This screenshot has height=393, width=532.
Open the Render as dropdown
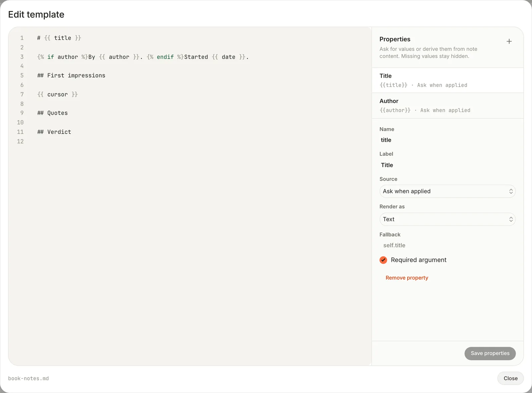point(447,219)
